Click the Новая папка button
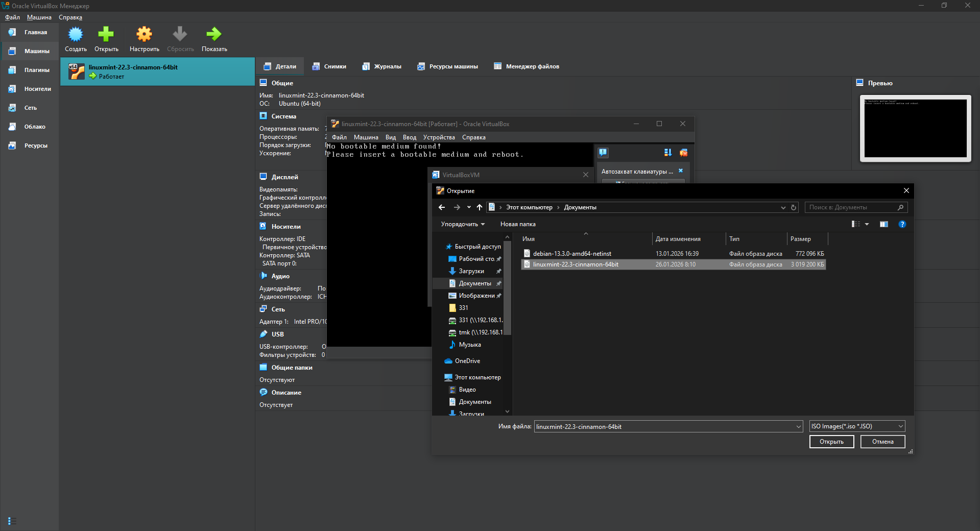The image size is (980, 531). (517, 224)
